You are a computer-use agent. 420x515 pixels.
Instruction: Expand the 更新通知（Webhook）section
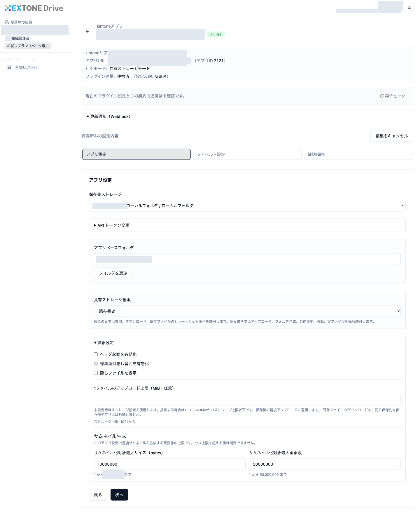click(x=108, y=116)
